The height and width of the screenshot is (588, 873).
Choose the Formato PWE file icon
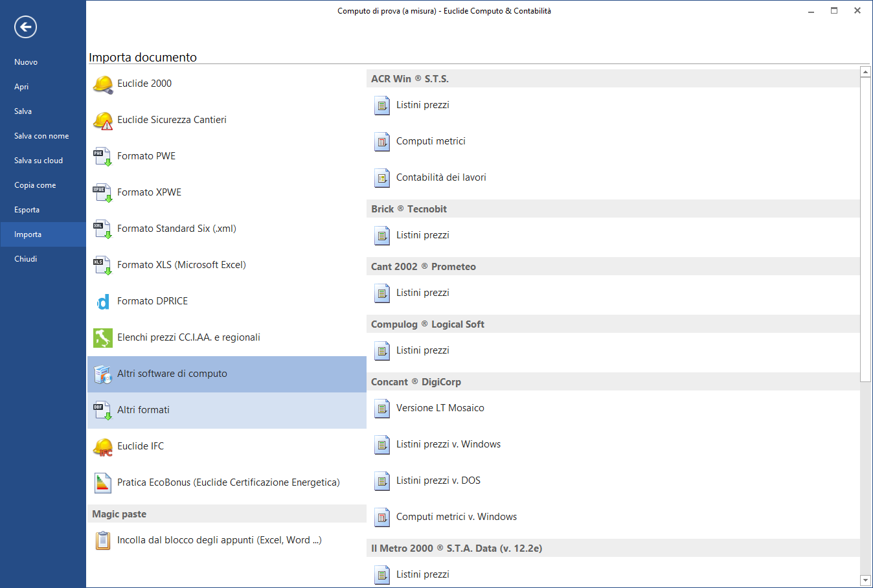[102, 157]
